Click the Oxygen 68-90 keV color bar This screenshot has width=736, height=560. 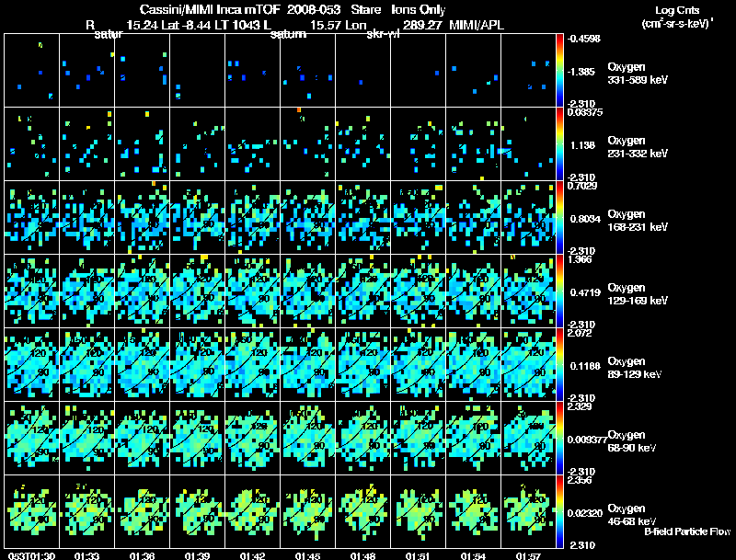coord(559,439)
